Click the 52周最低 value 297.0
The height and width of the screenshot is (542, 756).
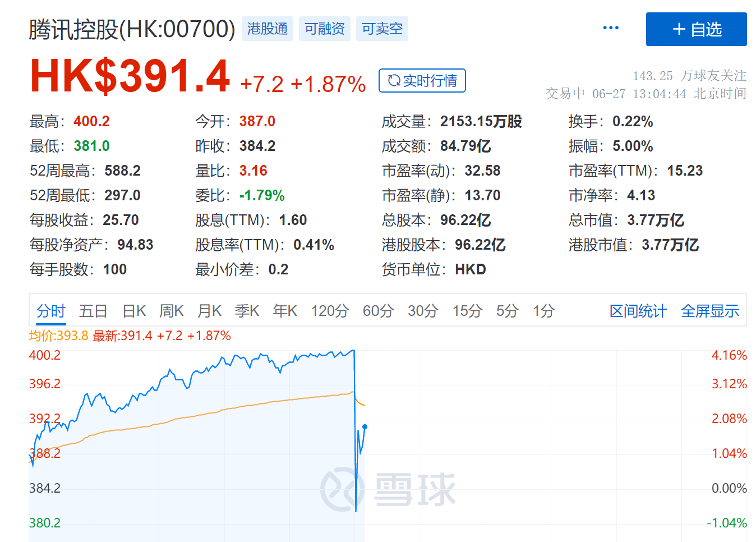tap(123, 195)
